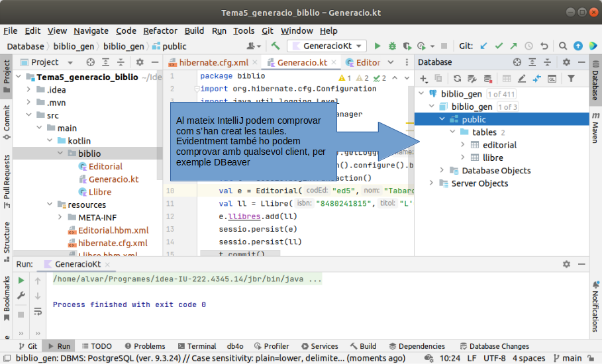Viewport: 602px width, 364px height.
Task: Push commits with Git up-right arrow
Action: click(x=514, y=46)
